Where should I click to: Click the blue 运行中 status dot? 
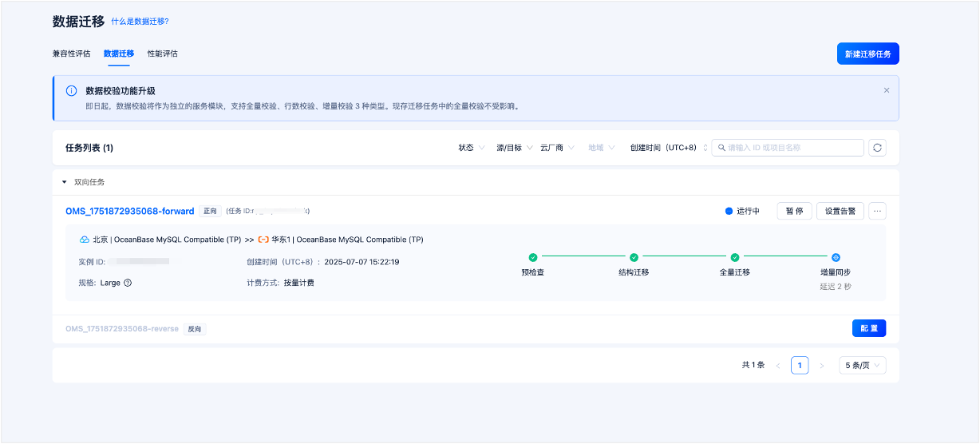click(729, 212)
